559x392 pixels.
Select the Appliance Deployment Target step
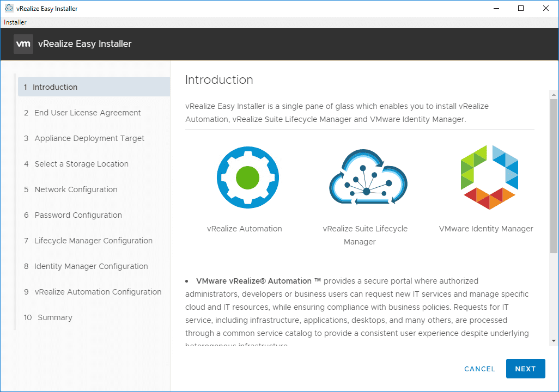[x=89, y=138]
